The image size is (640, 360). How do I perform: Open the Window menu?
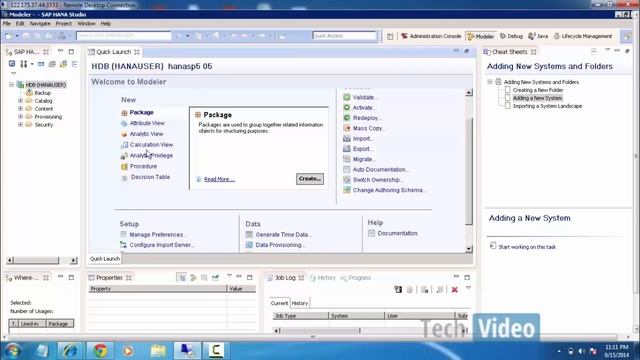(x=86, y=24)
